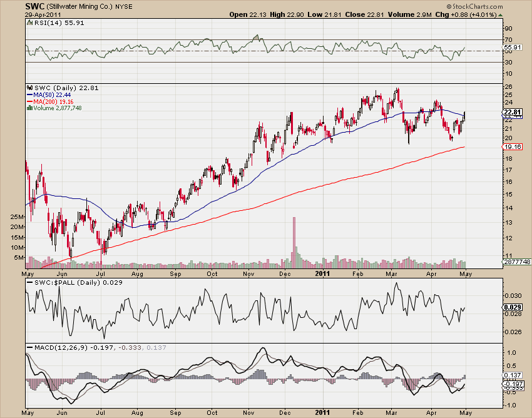Image resolution: width=532 pixels, height=418 pixels.
Task: Click the SWC:$PALL (Daily) 0.029 label
Action: 78,283
